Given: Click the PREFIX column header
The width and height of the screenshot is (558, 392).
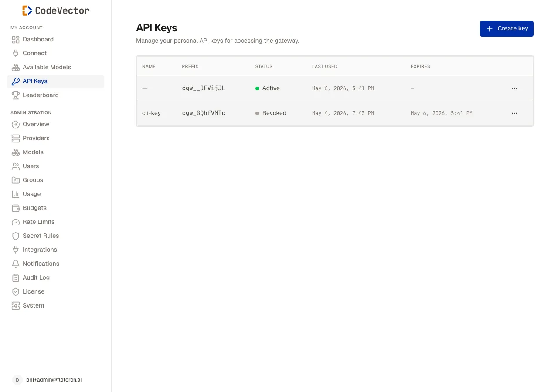Looking at the screenshot, I should [190, 67].
